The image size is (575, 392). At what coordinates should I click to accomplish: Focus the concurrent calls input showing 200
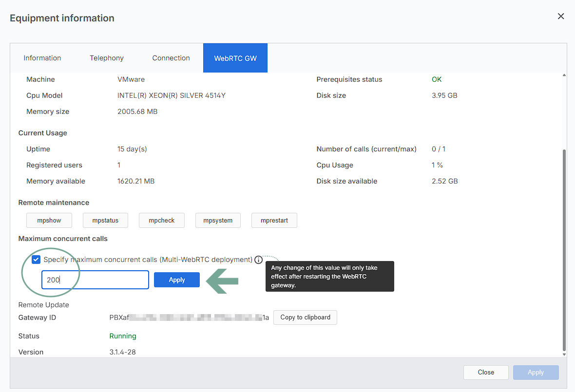95,280
